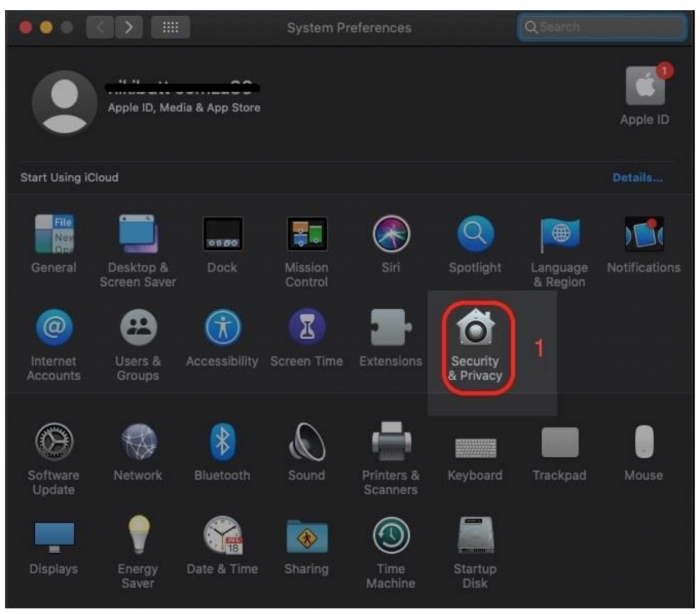Open Printers & Scanners preferences
The height and width of the screenshot is (614, 700).
pyautogui.click(x=390, y=442)
